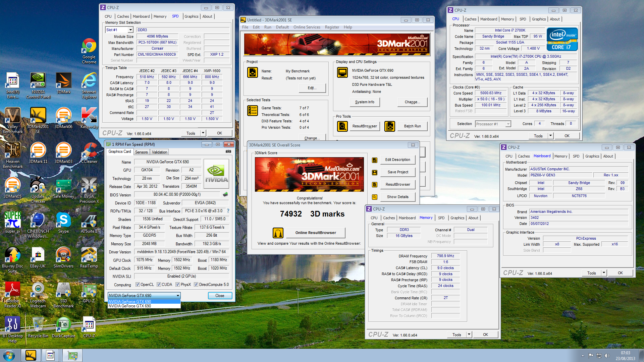This screenshot has height=362, width=644.
Task: Open Tools dropdown arrow in Memory CPU-Z window
Action: tap(469, 335)
